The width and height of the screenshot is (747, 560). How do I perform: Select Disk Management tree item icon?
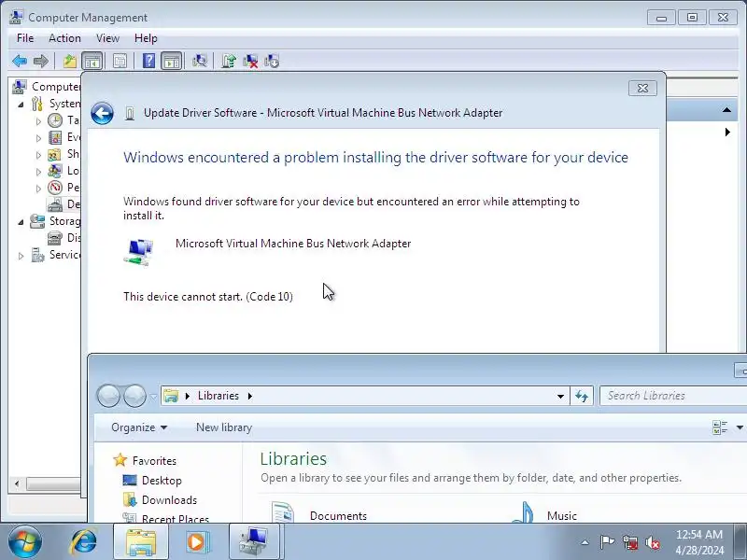point(55,238)
